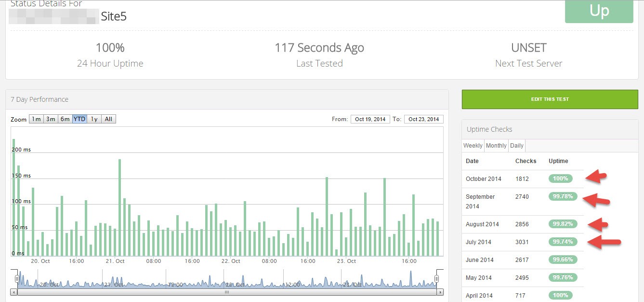Click the right handle of chart navigator

(x=437, y=279)
